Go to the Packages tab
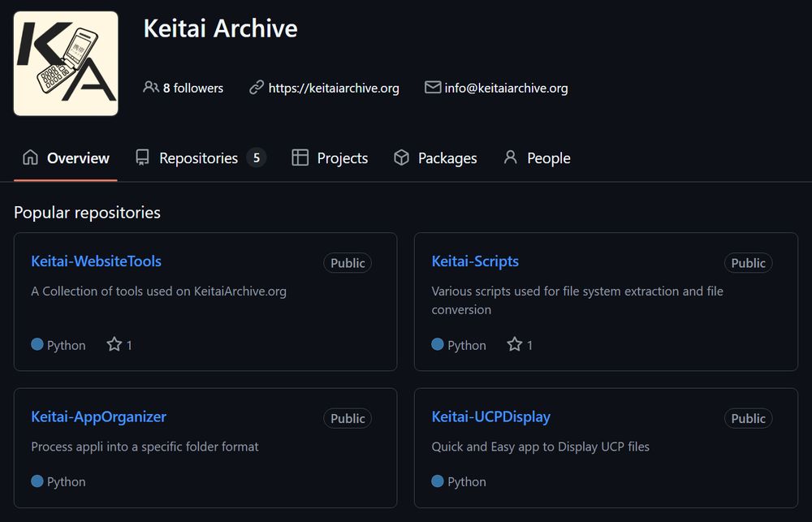812x522 pixels. click(435, 158)
